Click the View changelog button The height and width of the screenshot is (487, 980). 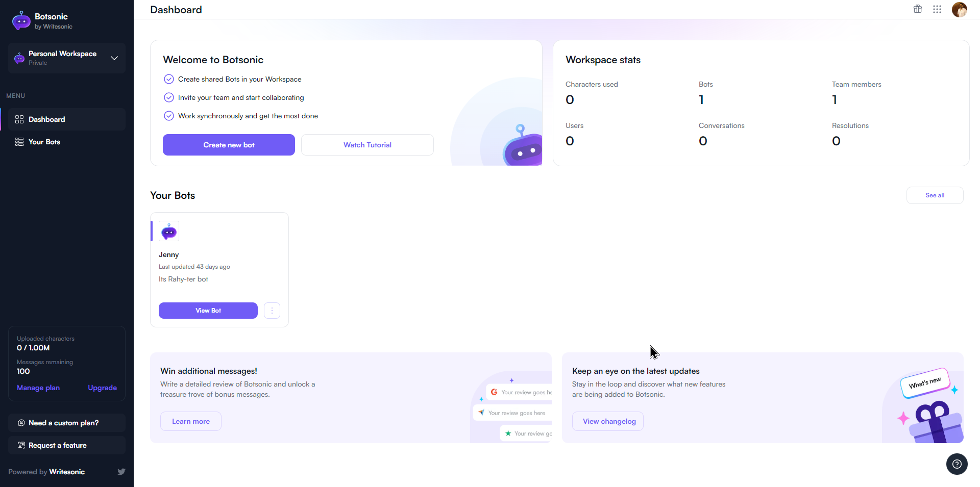pos(608,421)
